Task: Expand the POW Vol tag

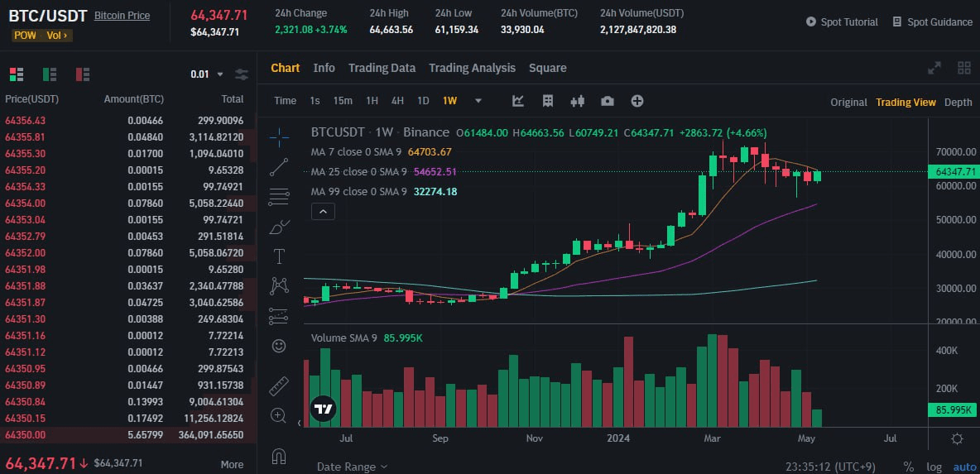Action: [42, 36]
